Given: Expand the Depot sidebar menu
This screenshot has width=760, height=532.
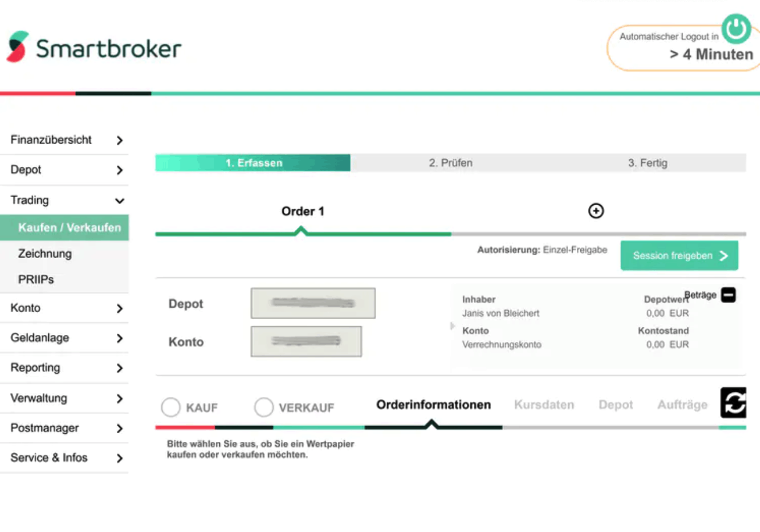Looking at the screenshot, I should pos(64,170).
